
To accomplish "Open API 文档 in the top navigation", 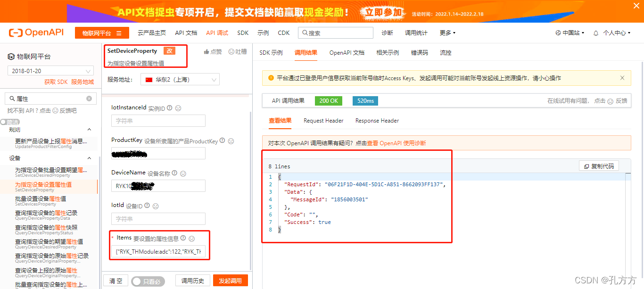I will (186, 33).
